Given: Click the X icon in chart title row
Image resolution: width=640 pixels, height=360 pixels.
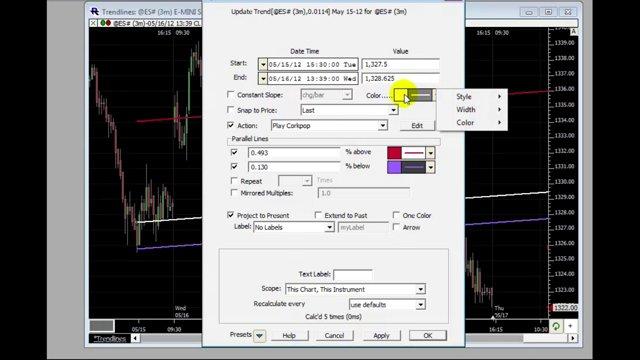Looking at the screenshot, I should tap(93, 23).
